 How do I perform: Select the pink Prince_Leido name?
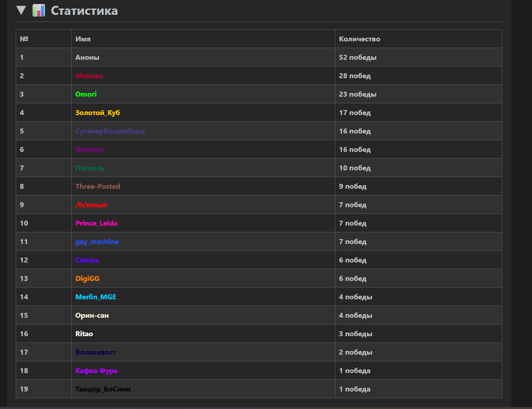click(97, 223)
